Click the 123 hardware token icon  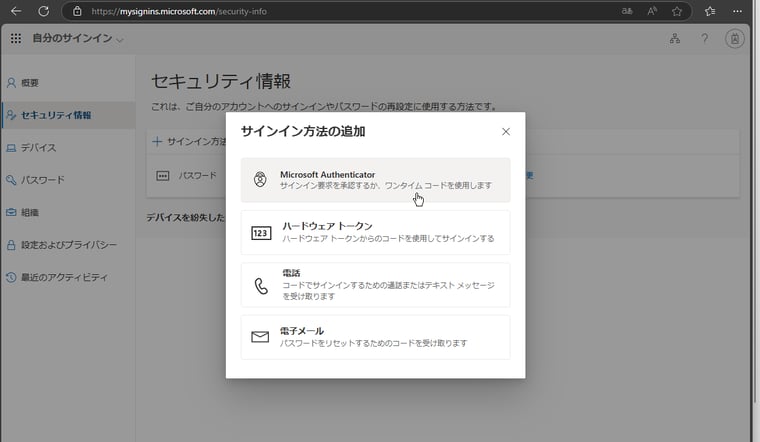coord(261,233)
